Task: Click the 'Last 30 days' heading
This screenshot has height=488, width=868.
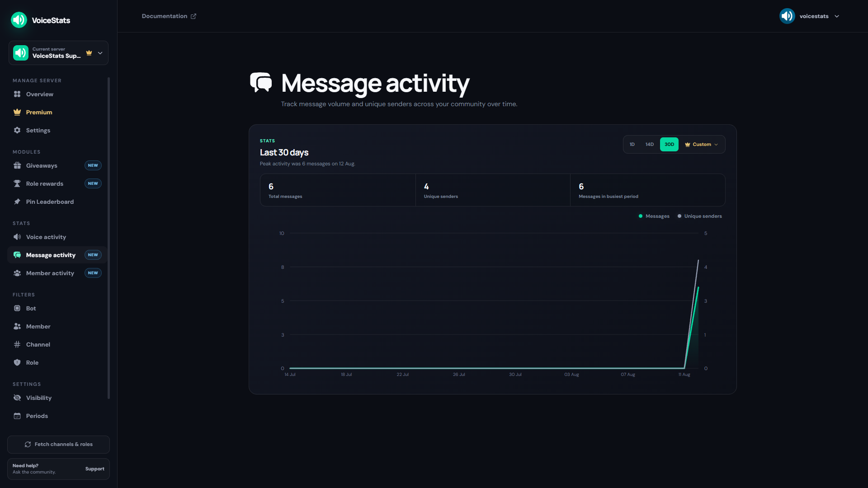Action: coord(284,153)
